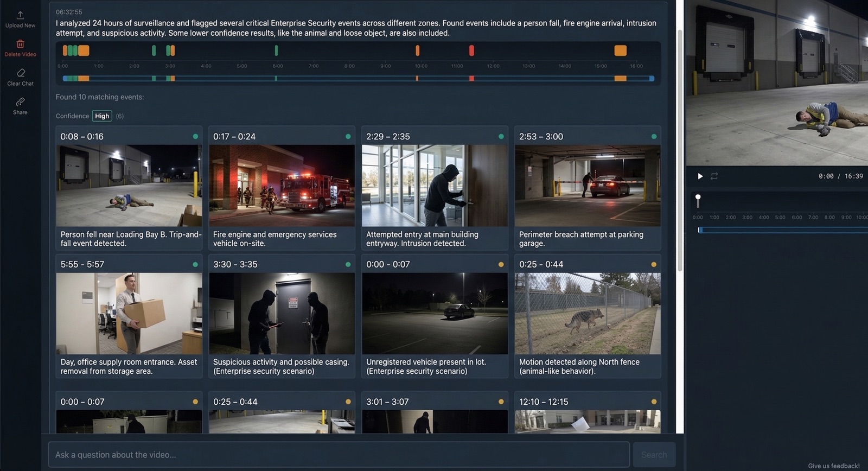The height and width of the screenshot is (471, 868).
Task: Select the North fence animal motion thumbnail
Action: (x=588, y=313)
